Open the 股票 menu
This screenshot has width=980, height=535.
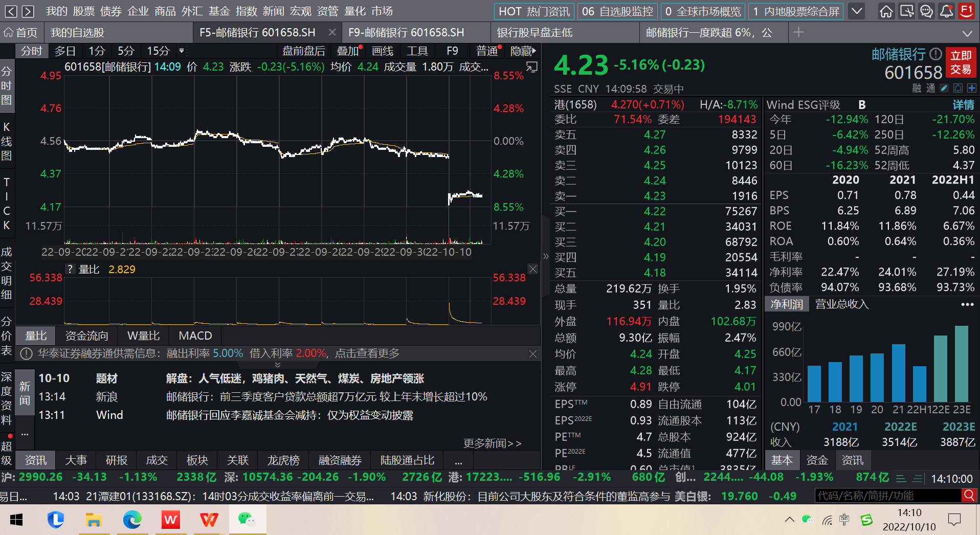pos(84,11)
